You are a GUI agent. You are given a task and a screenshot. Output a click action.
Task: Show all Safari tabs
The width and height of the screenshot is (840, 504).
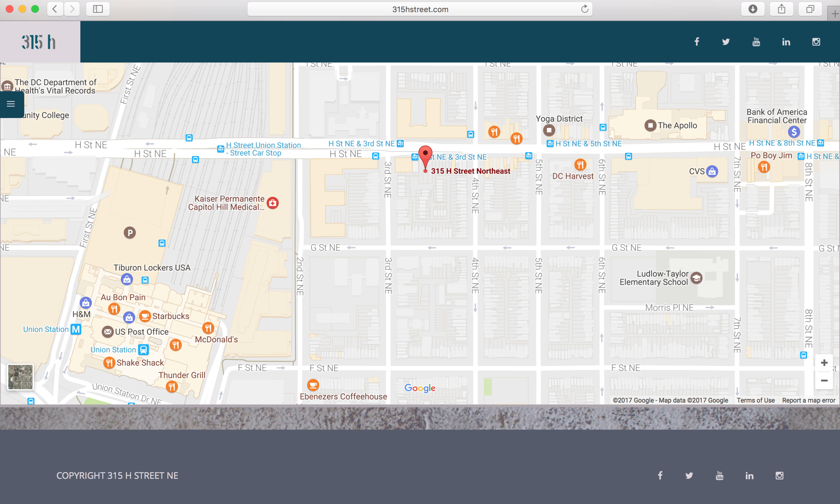(x=810, y=9)
